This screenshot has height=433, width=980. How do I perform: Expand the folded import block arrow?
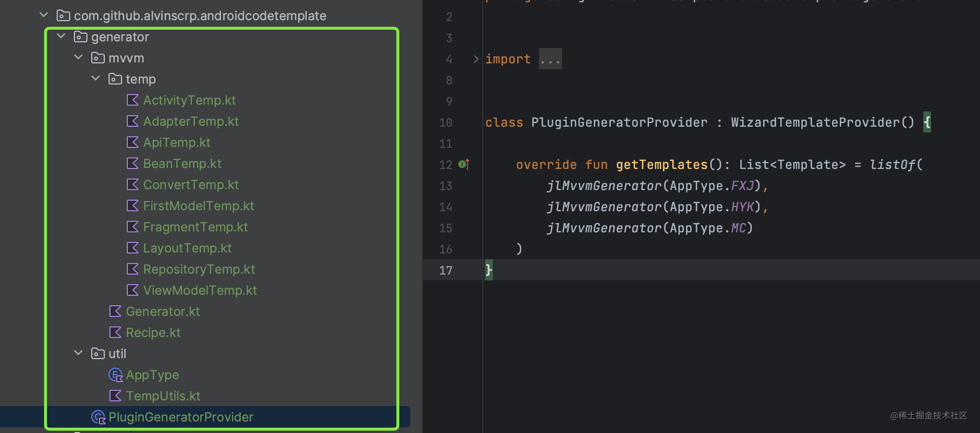tap(476, 59)
